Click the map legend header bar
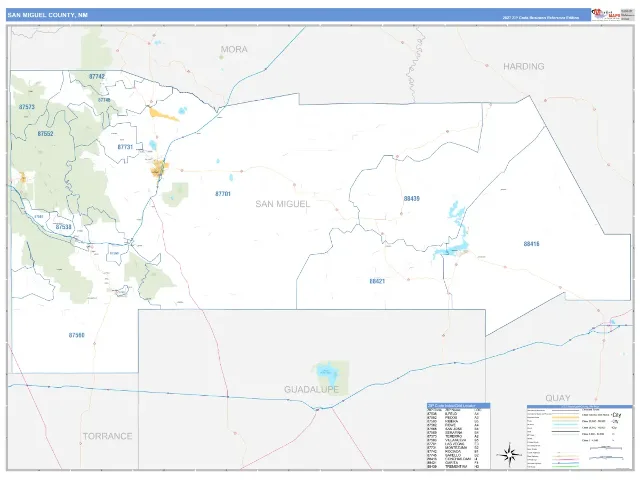640x480 pixels. (579, 407)
